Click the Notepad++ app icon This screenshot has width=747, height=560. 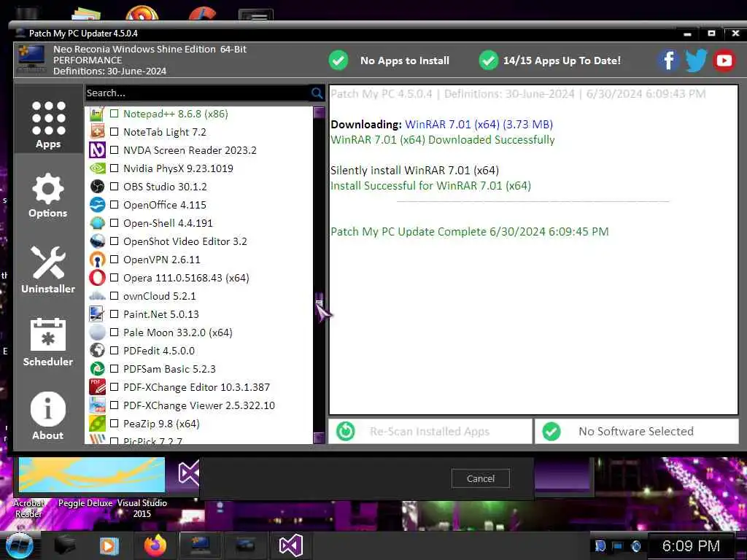(x=97, y=114)
